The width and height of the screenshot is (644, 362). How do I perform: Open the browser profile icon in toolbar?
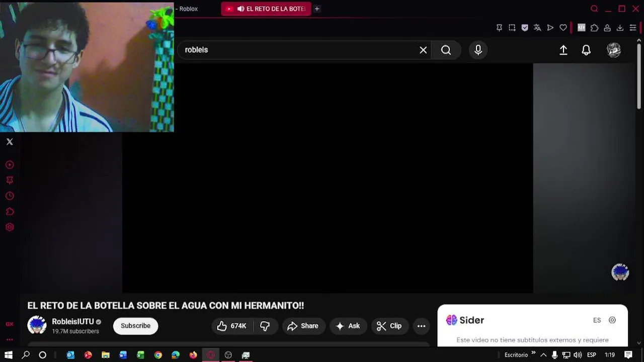(607, 28)
